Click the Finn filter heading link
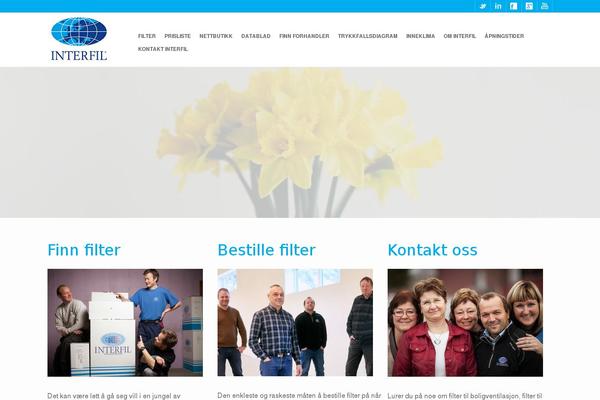Viewport: 600px width, 400px height. [x=84, y=250]
